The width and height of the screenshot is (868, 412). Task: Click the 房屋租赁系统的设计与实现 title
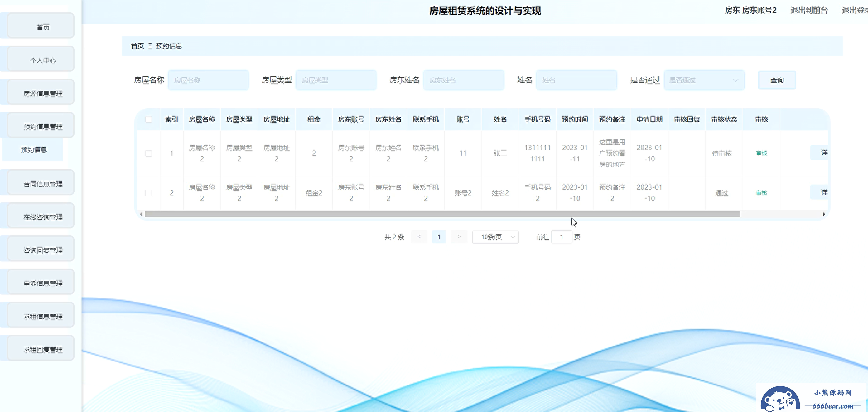[x=485, y=11]
